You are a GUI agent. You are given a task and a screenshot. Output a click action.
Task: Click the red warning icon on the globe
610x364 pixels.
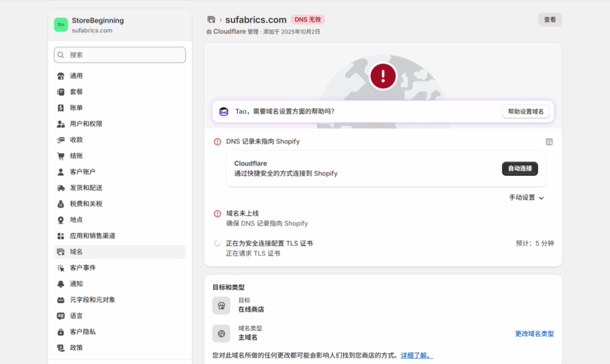click(382, 76)
